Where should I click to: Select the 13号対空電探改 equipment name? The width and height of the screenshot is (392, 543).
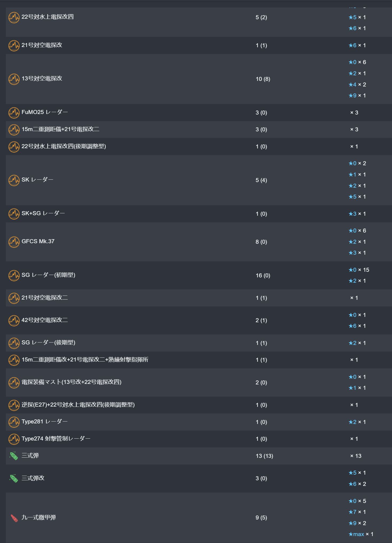coord(42,78)
